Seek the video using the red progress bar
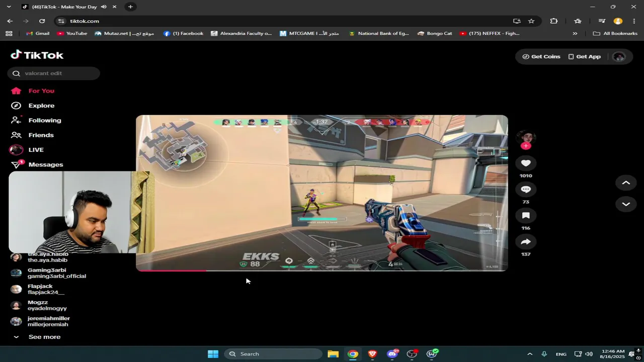 322,270
